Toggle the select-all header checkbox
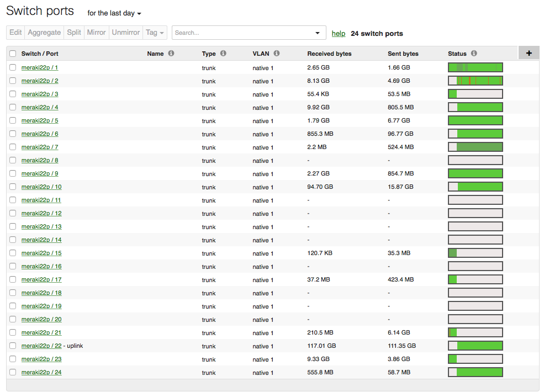Image resolution: width=544 pixels, height=392 pixels. pyautogui.click(x=13, y=54)
